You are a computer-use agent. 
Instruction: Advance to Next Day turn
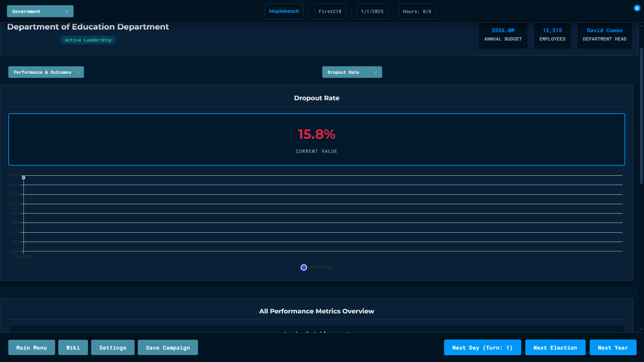pyautogui.click(x=482, y=348)
